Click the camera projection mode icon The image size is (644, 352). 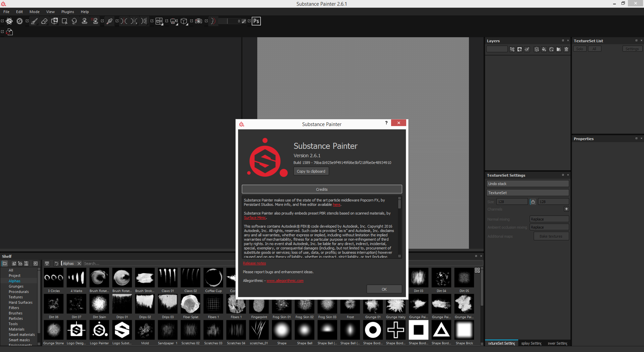coord(174,21)
